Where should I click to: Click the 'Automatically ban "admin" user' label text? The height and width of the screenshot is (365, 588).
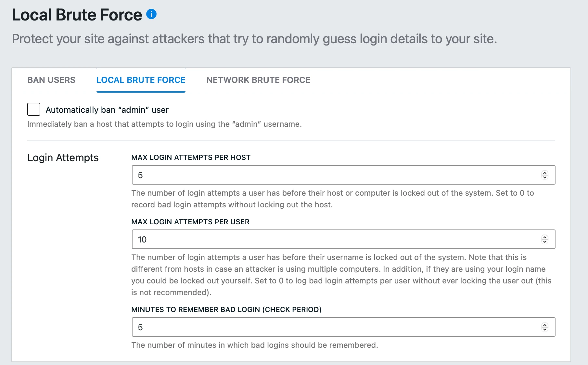point(107,110)
